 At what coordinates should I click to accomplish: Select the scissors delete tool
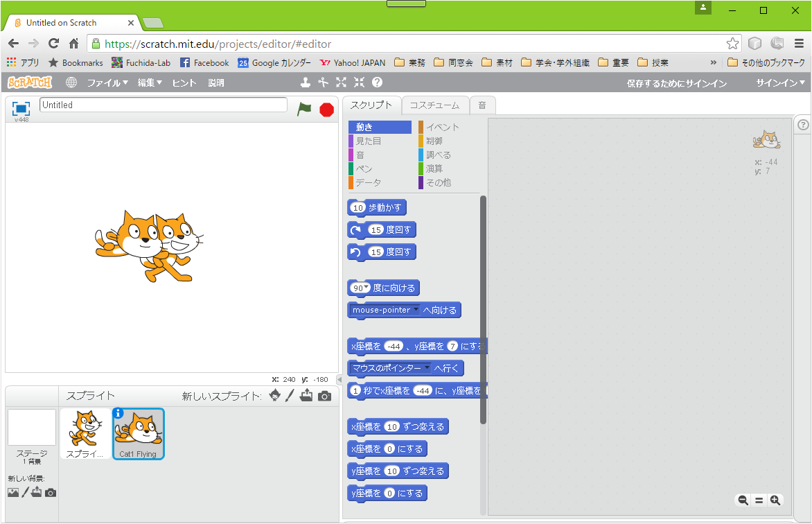(323, 82)
